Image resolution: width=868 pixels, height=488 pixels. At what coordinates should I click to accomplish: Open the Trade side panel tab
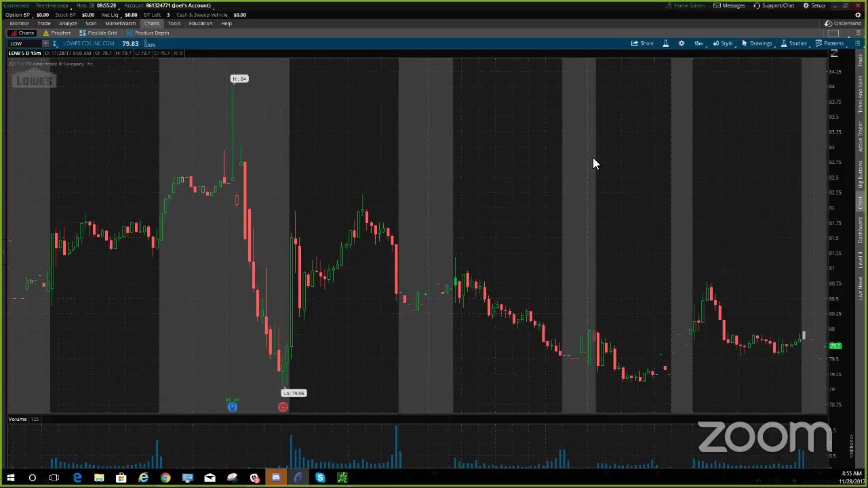pos(861,60)
